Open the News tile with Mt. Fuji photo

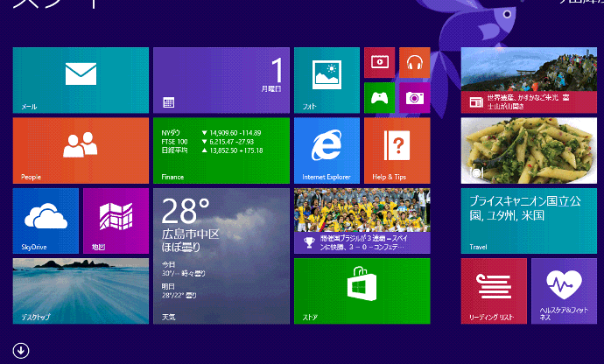pos(529,80)
